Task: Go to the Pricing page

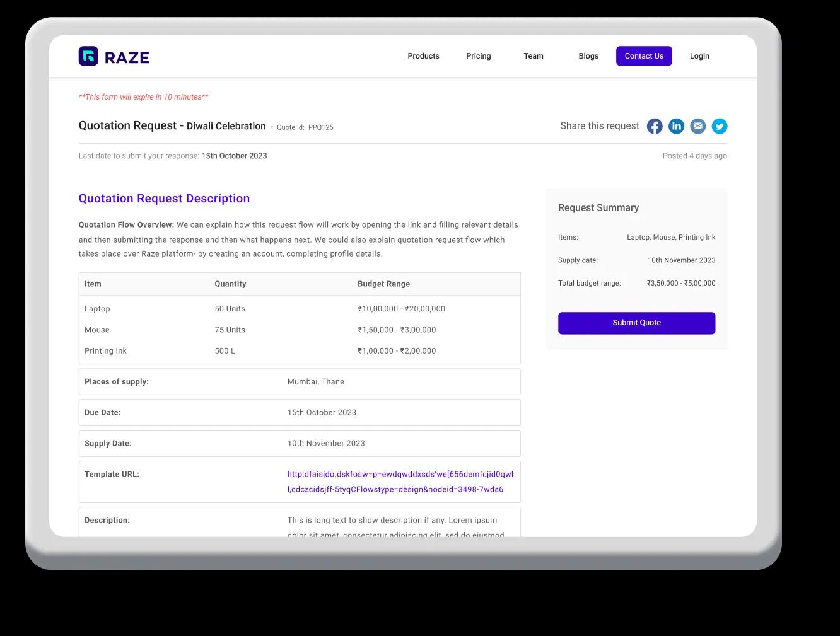Action: tap(478, 56)
